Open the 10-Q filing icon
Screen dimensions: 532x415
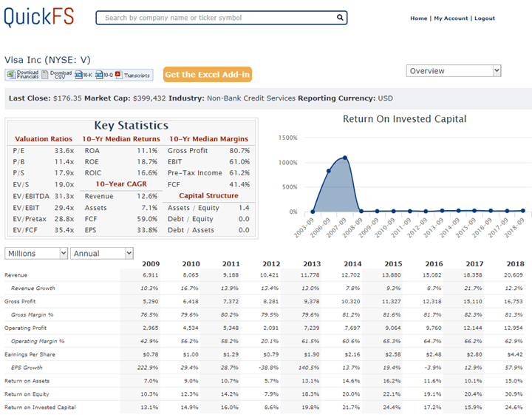tap(99, 75)
